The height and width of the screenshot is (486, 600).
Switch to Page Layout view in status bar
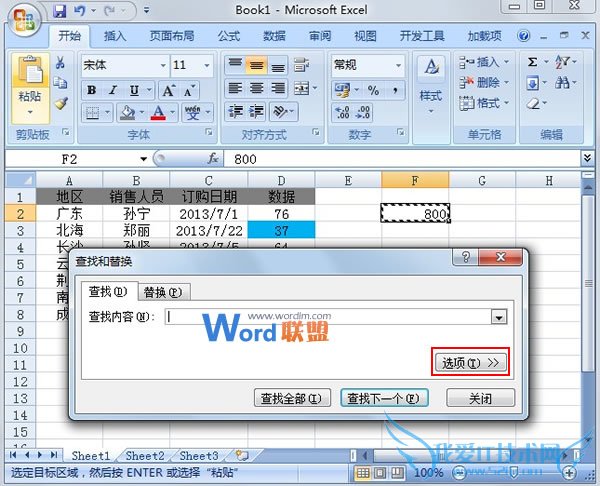[380, 473]
